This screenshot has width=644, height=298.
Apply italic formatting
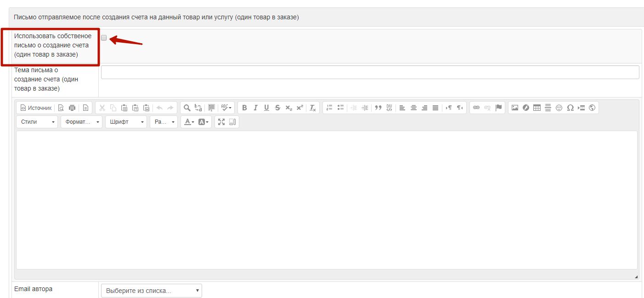(x=255, y=108)
